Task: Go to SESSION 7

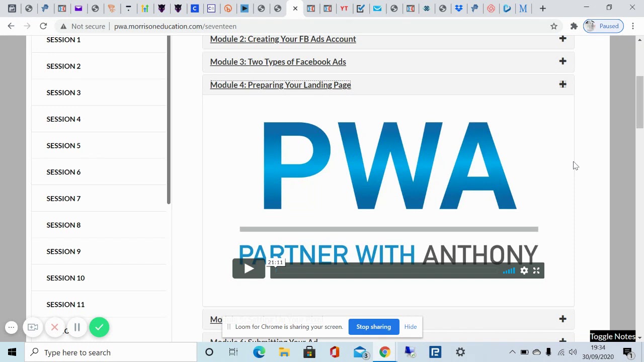Action: pyautogui.click(x=63, y=199)
